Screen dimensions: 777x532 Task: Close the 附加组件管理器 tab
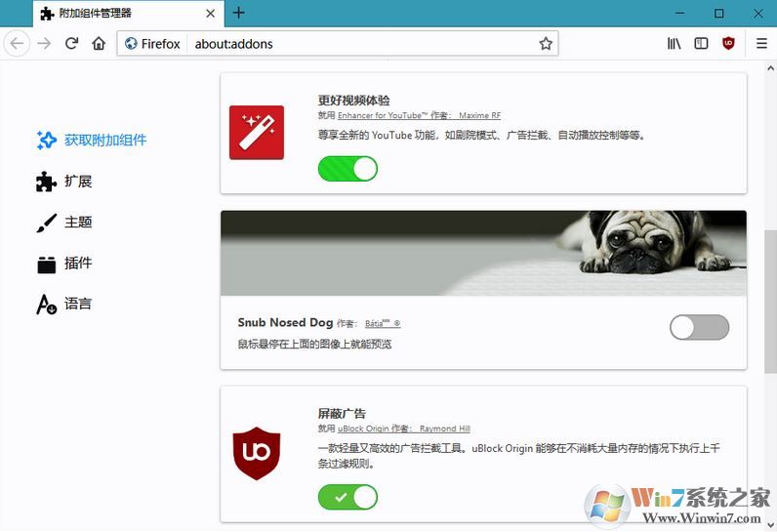coord(211,14)
